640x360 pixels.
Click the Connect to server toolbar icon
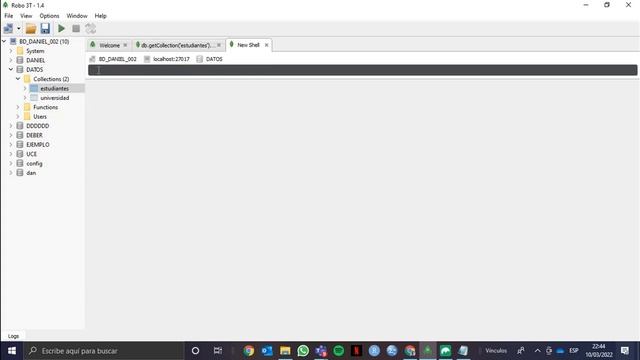click(x=8, y=29)
